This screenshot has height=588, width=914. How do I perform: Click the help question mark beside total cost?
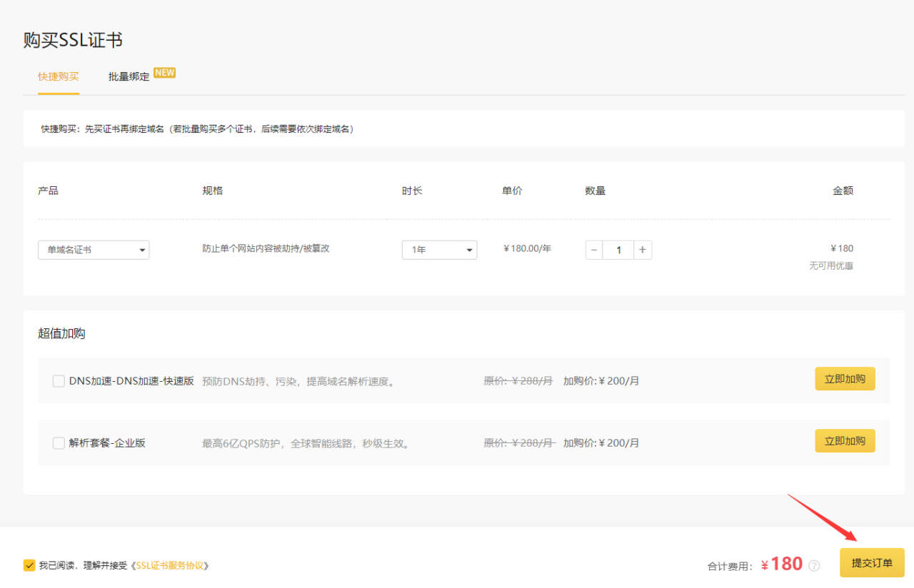pyautogui.click(x=814, y=566)
